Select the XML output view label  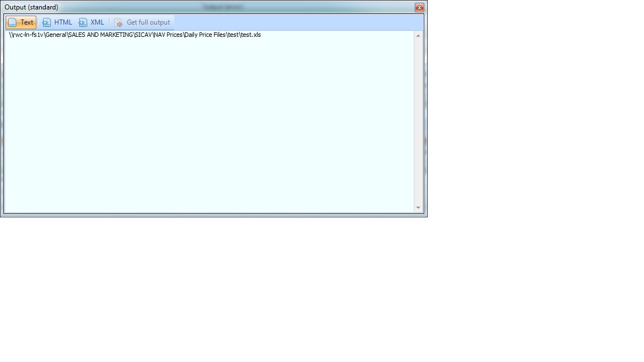click(x=97, y=22)
